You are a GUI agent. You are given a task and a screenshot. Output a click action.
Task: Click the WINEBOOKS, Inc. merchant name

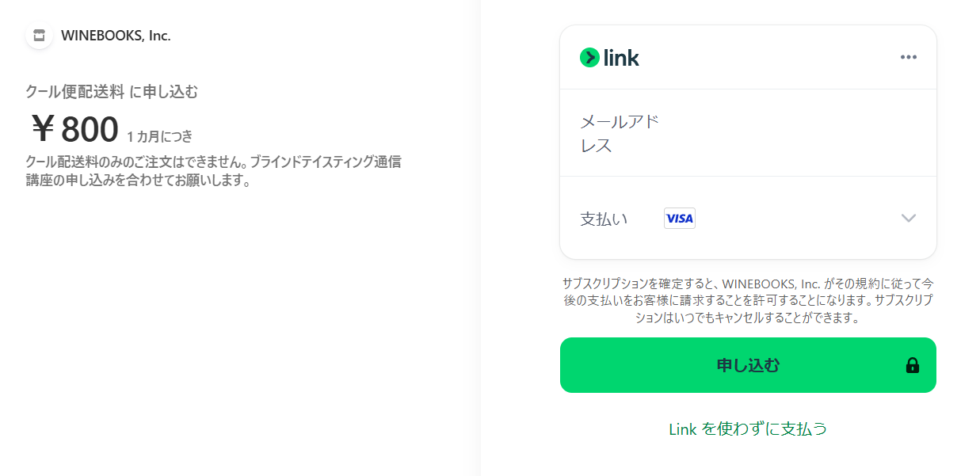click(x=116, y=36)
